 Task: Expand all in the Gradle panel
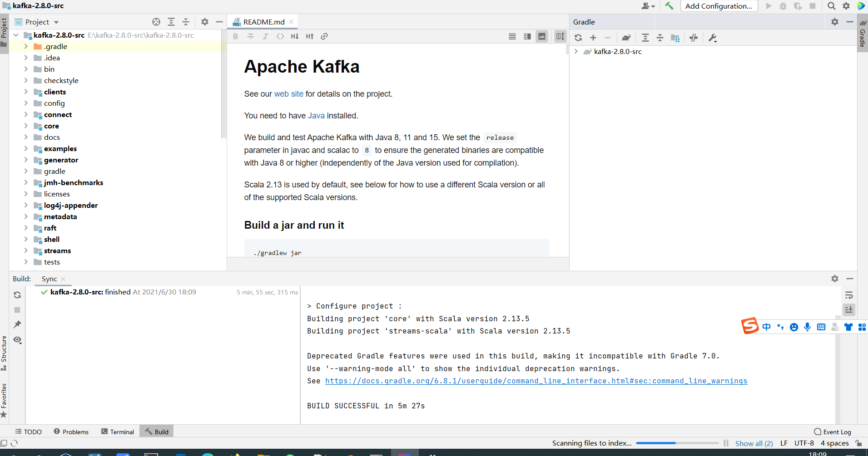point(645,38)
